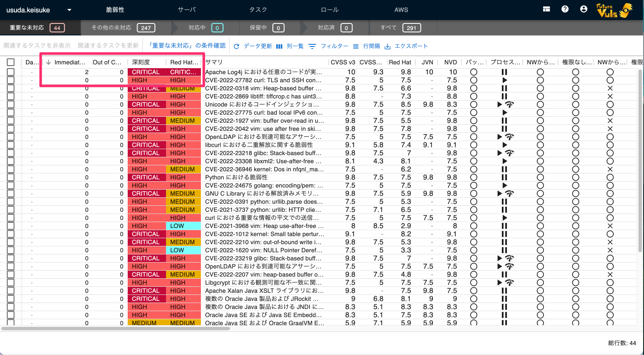Click the CRITICAL severity cell for Apache Log4j

pyautogui.click(x=146, y=72)
